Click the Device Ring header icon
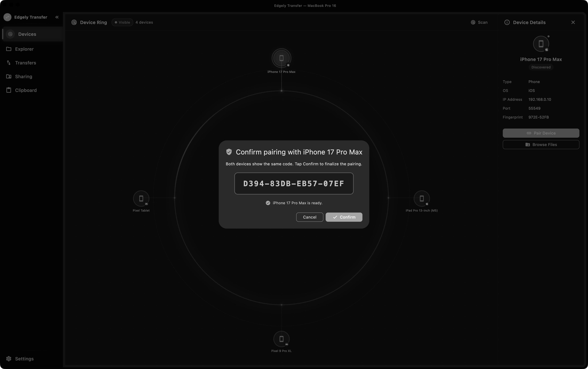Viewport: 588px width, 369px height. click(74, 22)
